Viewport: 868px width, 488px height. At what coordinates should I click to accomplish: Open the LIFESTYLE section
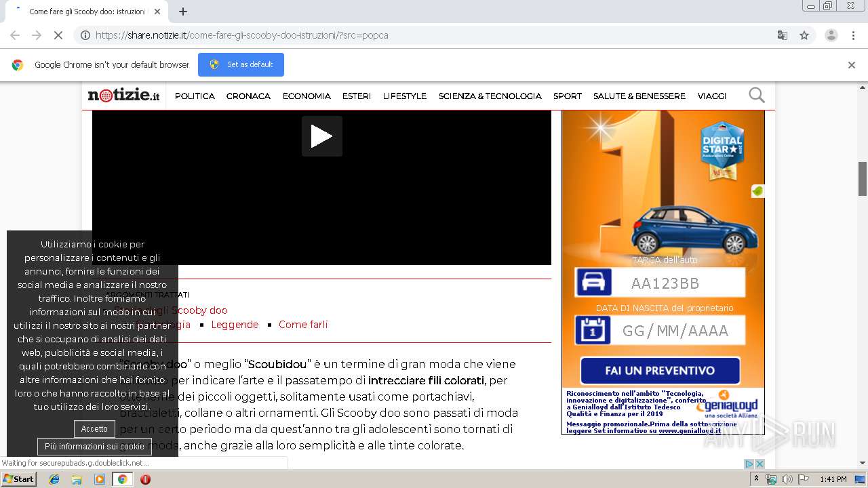(x=405, y=96)
